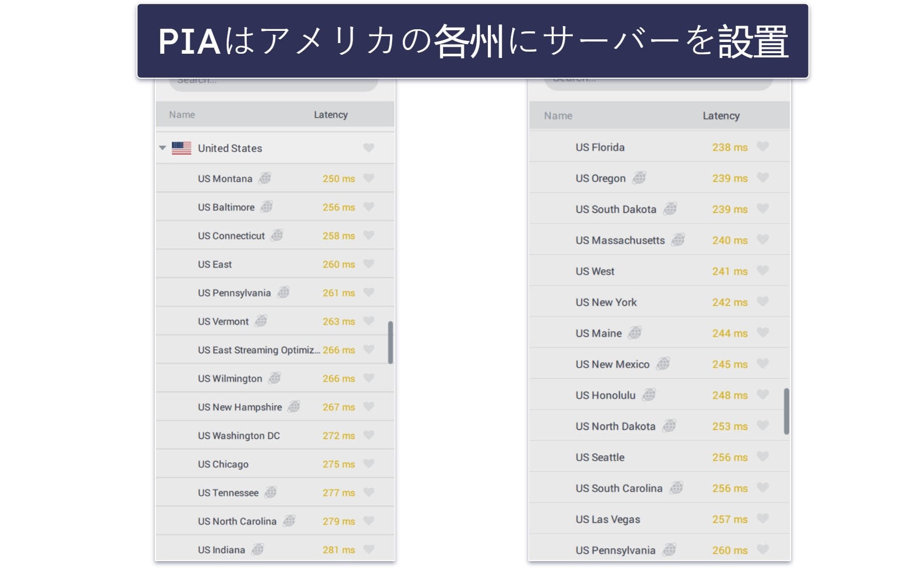Sort left list by Name column
Image resolution: width=924 pixels, height=568 pixels.
click(x=182, y=114)
